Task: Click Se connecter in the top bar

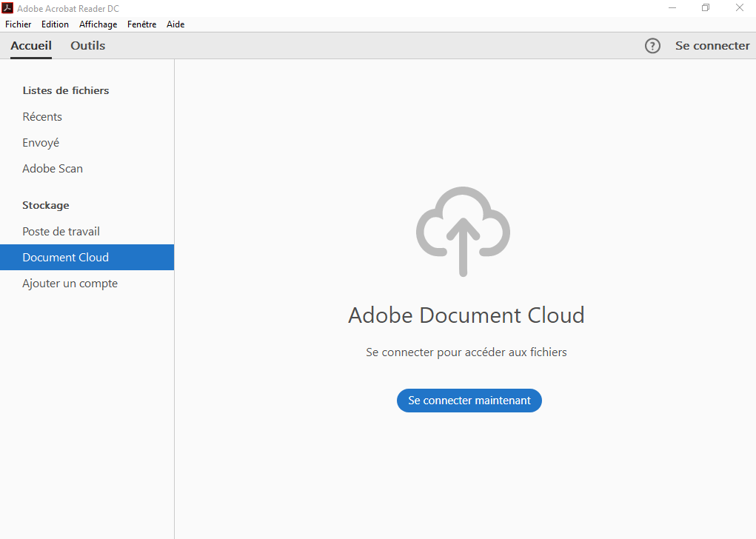Action: point(712,46)
